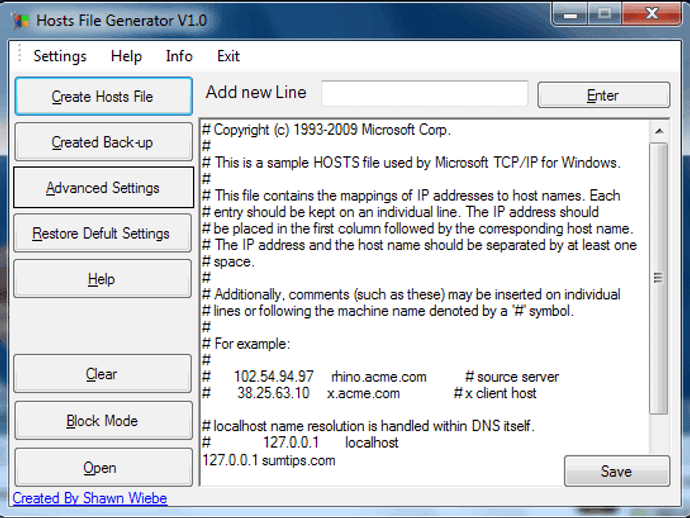Screen dimensions: 690x518
Task: Focus the Add new Line input field
Action: coord(425,93)
